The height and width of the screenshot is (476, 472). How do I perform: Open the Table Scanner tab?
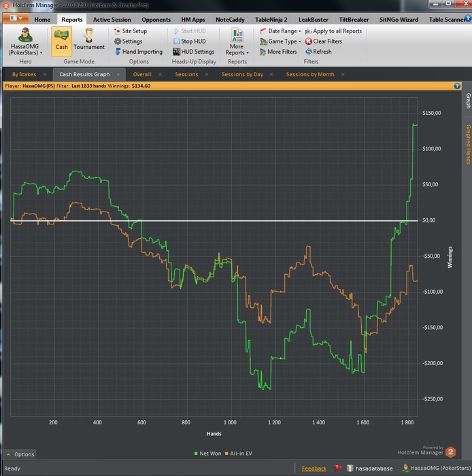pyautogui.click(x=446, y=20)
